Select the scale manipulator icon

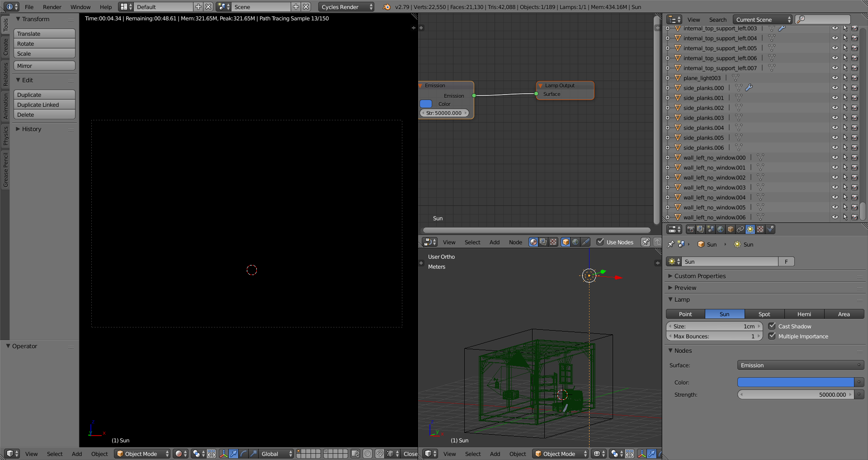coord(253,454)
